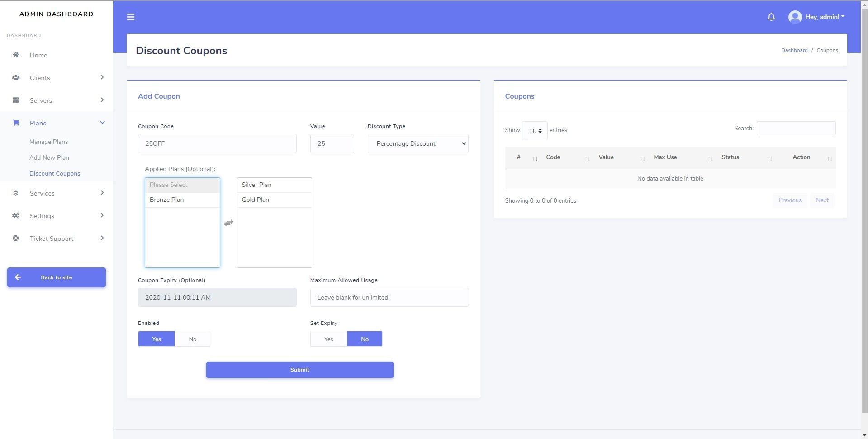Image resolution: width=868 pixels, height=439 pixels.
Task: Click the swap arrows between plan lists
Action: pos(228,223)
